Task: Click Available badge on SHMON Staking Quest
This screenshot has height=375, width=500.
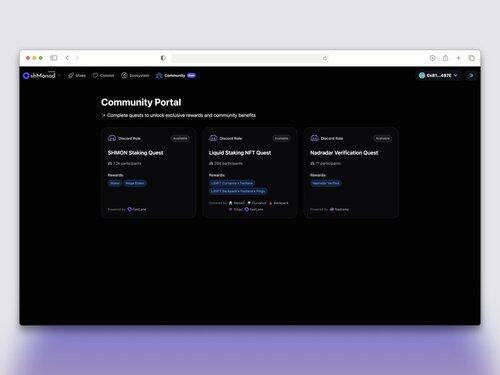Action: (180, 138)
